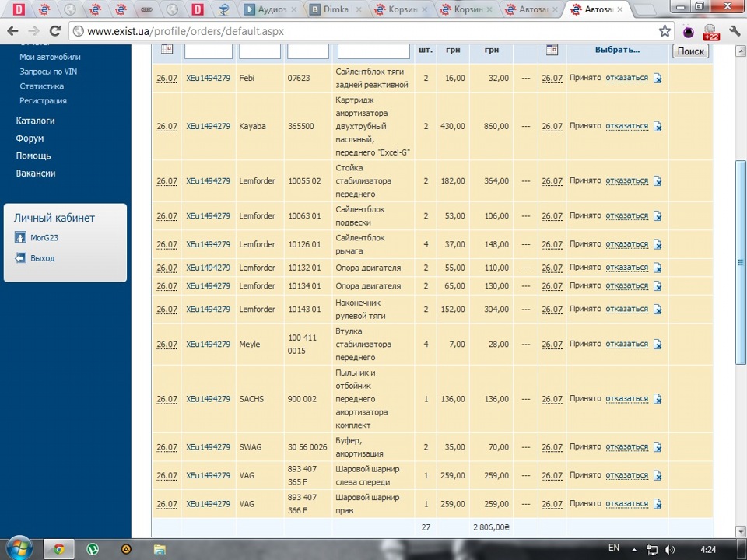Screen dimensions: 747x560
Task: Open uTorrent from taskbar
Action: (93, 550)
